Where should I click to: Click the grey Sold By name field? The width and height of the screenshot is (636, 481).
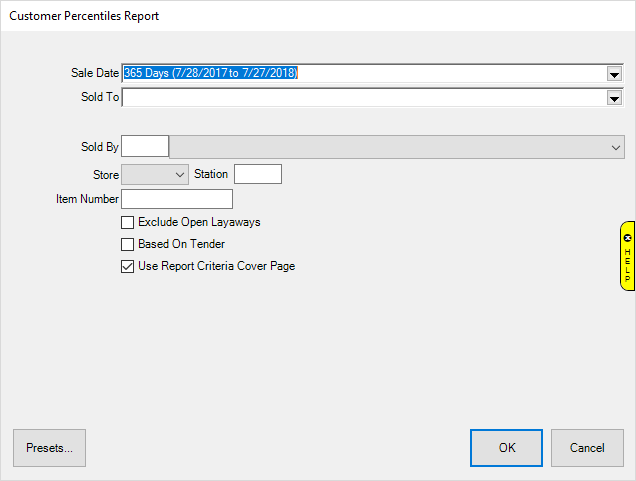pyautogui.click(x=390, y=147)
